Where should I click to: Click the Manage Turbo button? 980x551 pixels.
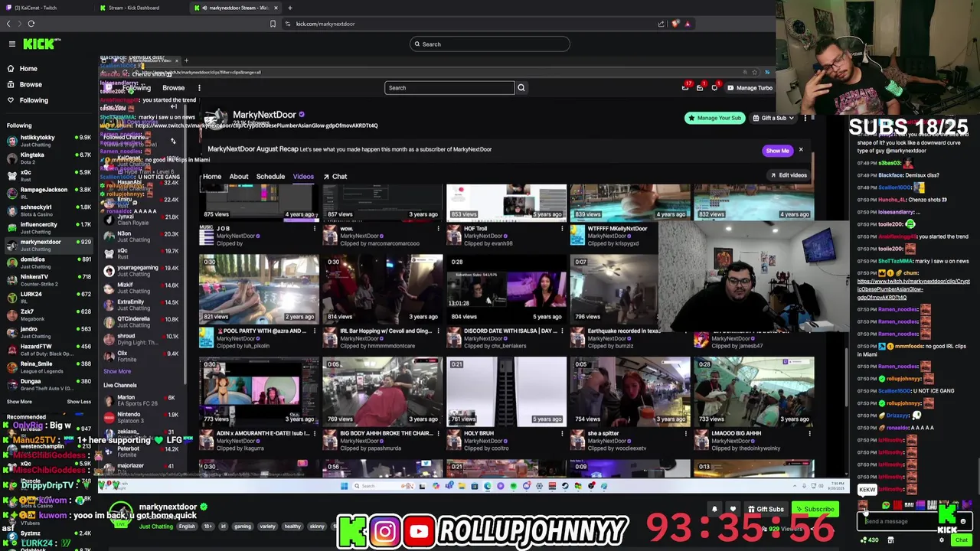pyautogui.click(x=750, y=88)
